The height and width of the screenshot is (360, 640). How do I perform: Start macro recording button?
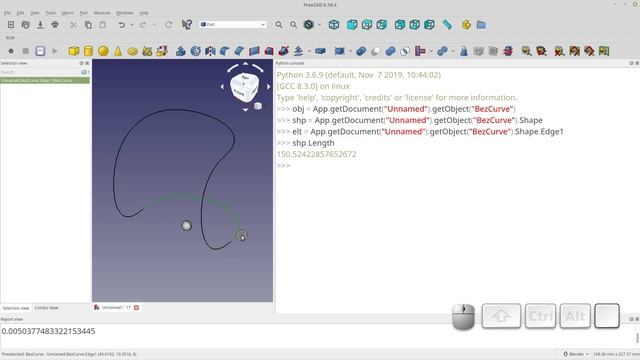pos(11,51)
